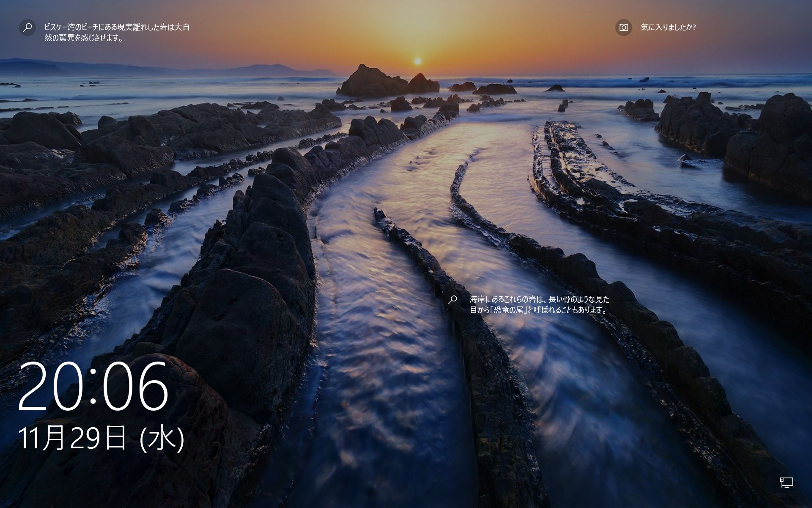The image size is (812, 508).
Task: Select the 気に入りましたか? feedback text
Action: pos(668,28)
